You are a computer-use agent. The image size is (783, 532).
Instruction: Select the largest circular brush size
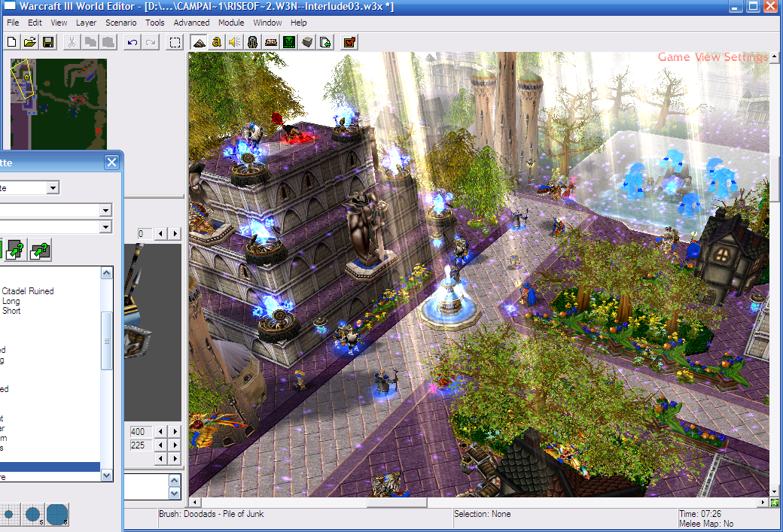click(57, 514)
